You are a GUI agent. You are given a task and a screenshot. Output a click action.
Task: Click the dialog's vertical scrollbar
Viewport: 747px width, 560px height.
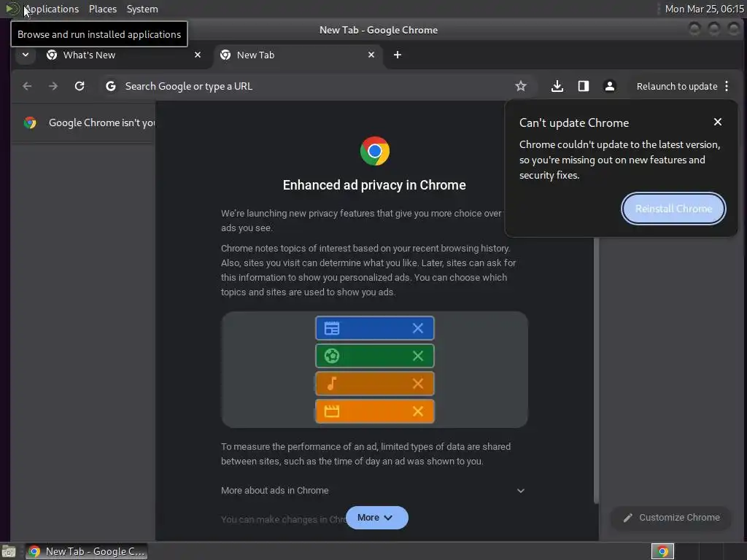(595, 371)
